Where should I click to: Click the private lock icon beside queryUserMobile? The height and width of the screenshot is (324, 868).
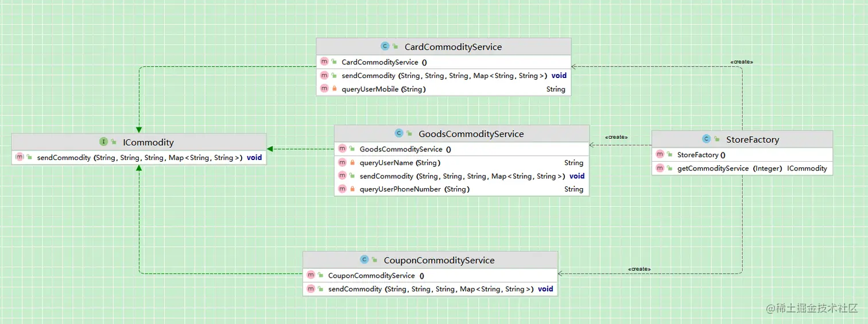[x=334, y=89]
